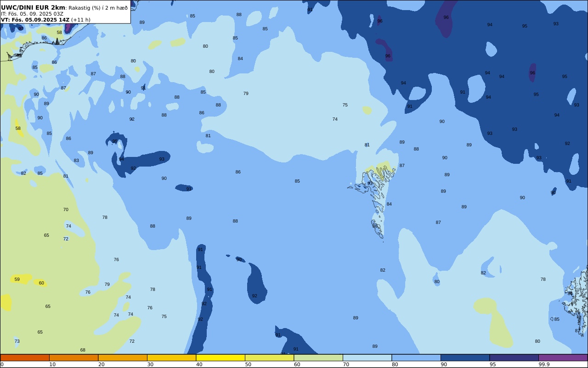This screenshot has width=588, height=368.
Task: Click the humidity value '83' on the map
Action: click(76, 161)
